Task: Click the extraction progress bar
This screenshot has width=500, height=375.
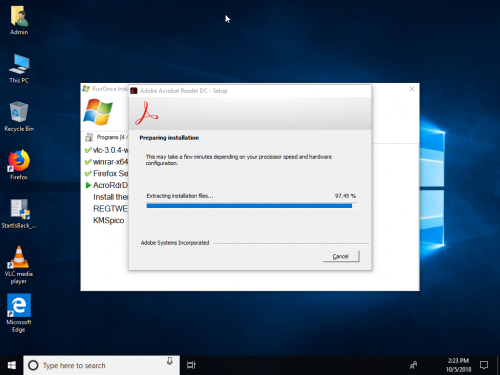Action: 252,206
